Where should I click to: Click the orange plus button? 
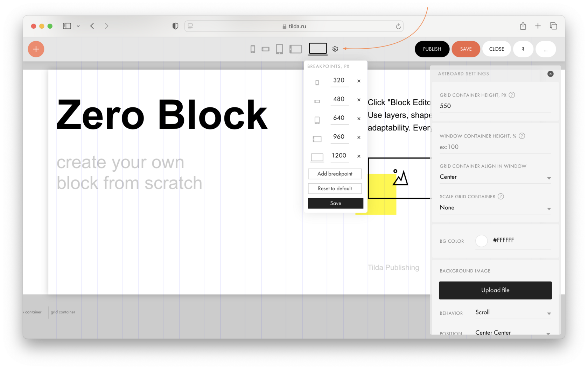point(36,49)
